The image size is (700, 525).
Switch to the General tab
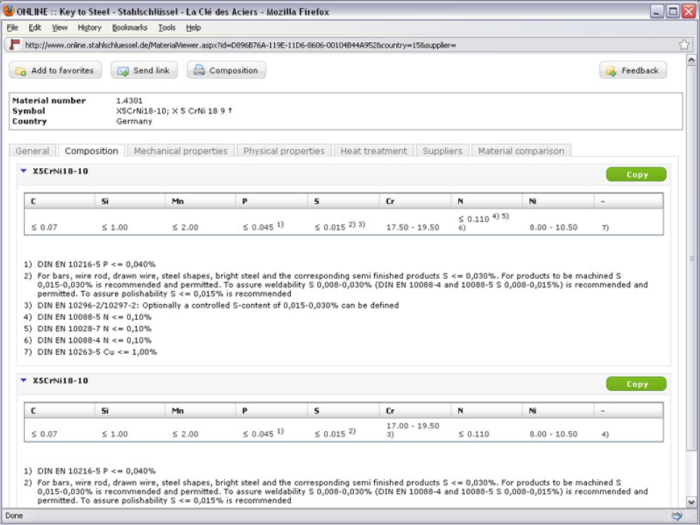point(33,151)
